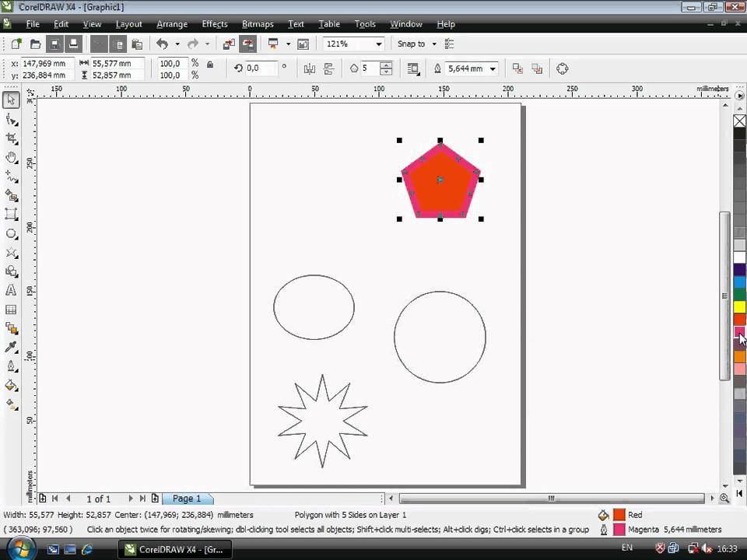This screenshot has height=560, width=747.
Task: Select the Interactive Fill tool
Action: coord(11,404)
